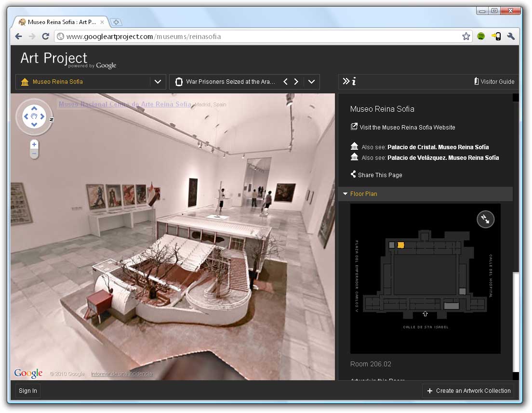The image size is (532, 413).
Task: Collapse the info panel with double chevron
Action: pyautogui.click(x=346, y=81)
